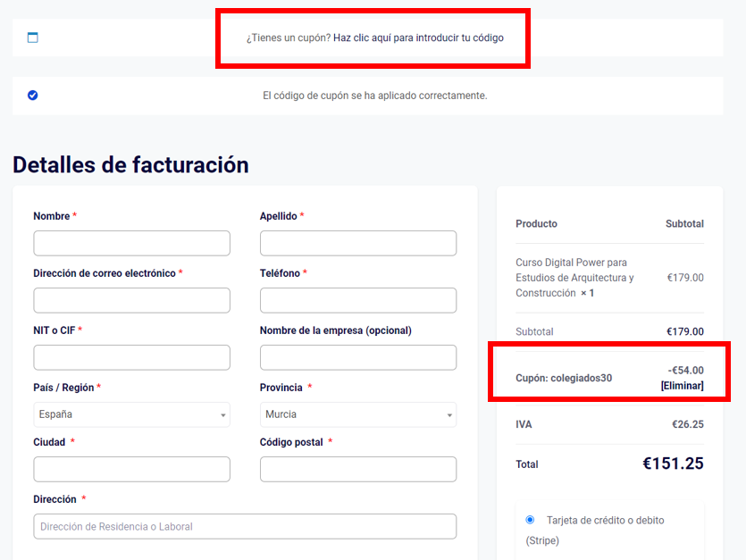Click the coupon window icon
The height and width of the screenshot is (560, 746).
pyautogui.click(x=32, y=38)
